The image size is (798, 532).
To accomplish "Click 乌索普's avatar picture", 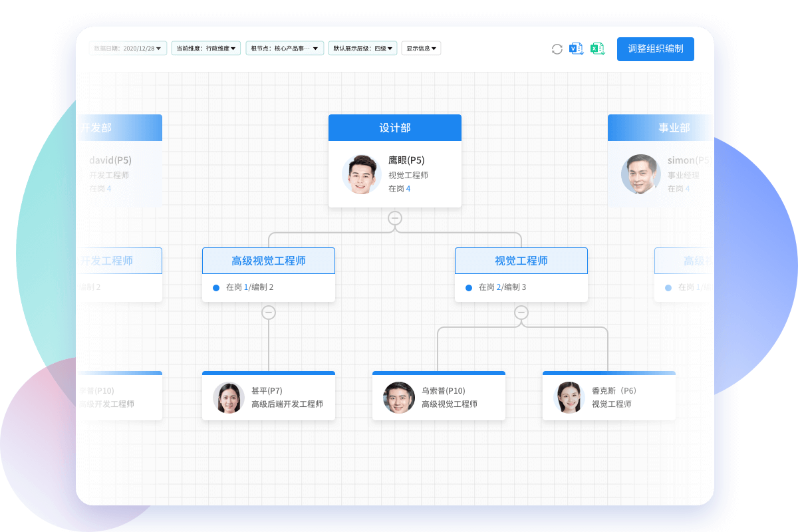I will [x=399, y=398].
